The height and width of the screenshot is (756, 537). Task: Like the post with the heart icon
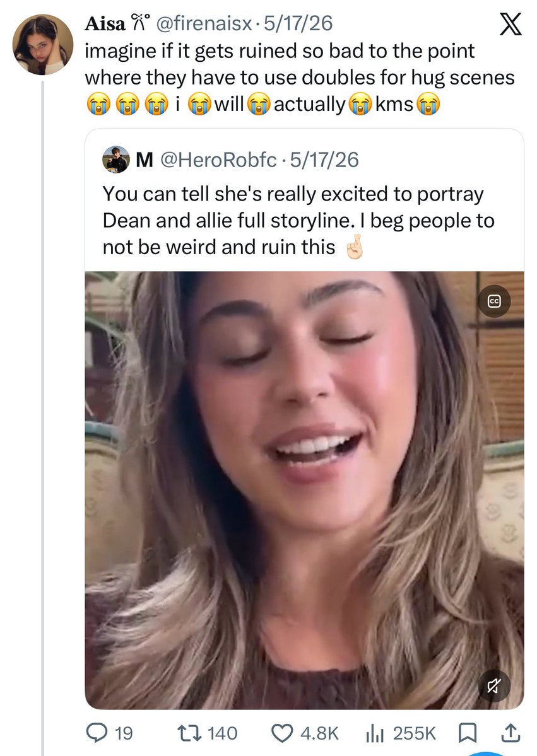282,733
